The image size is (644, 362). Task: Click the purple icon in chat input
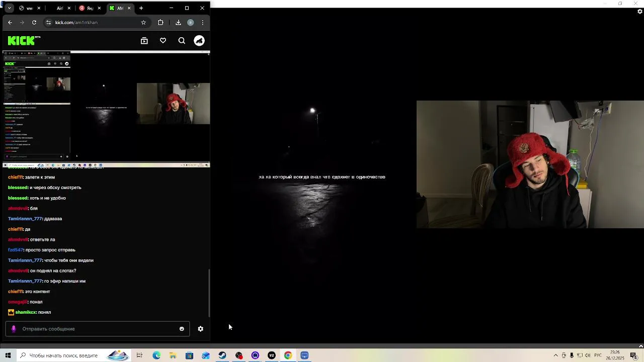tap(14, 329)
